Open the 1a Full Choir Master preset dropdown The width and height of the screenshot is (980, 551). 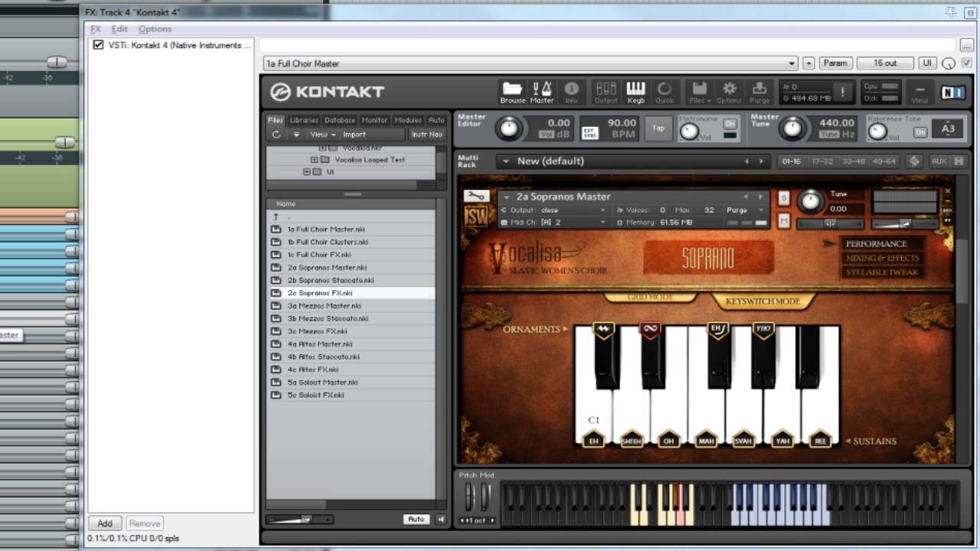point(531,64)
